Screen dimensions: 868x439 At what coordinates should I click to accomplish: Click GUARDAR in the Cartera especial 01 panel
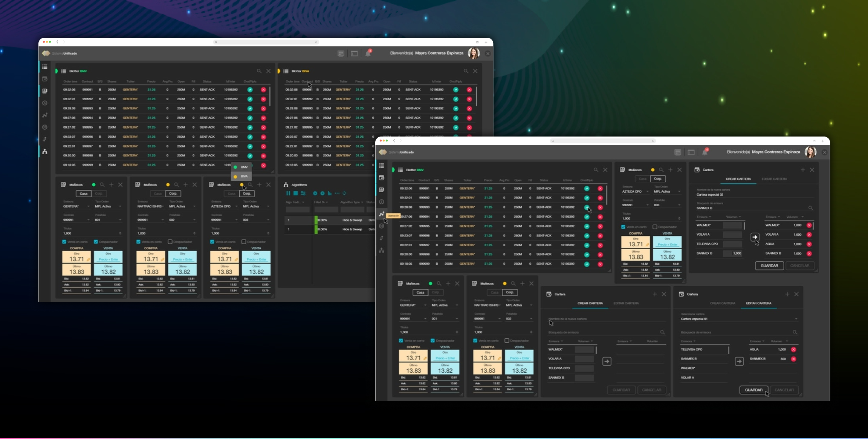753,390
